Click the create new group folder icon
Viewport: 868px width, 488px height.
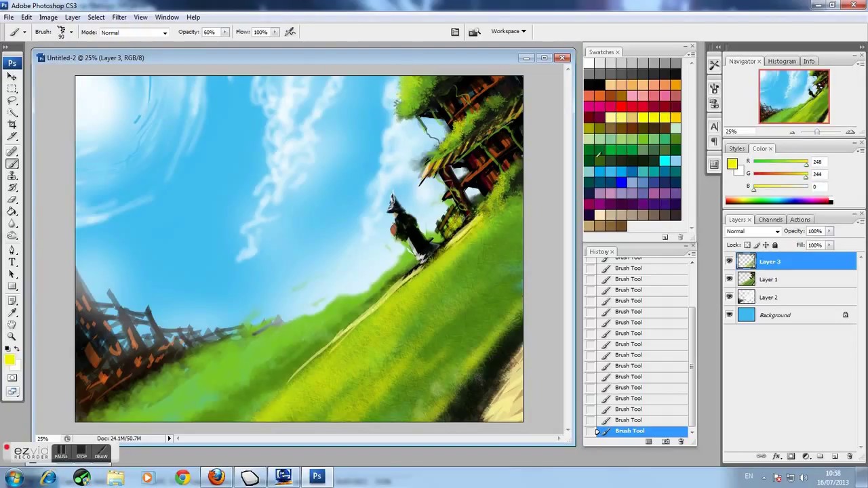820,457
